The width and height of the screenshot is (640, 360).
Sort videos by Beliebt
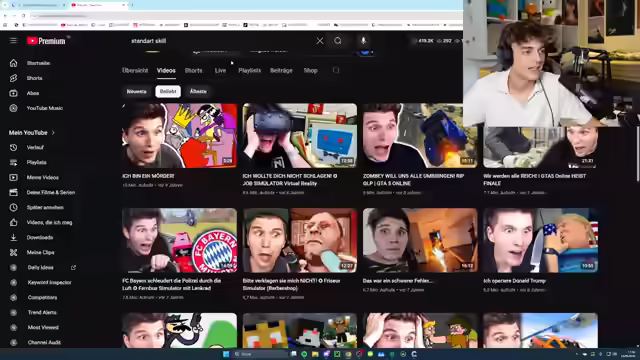[x=168, y=91]
